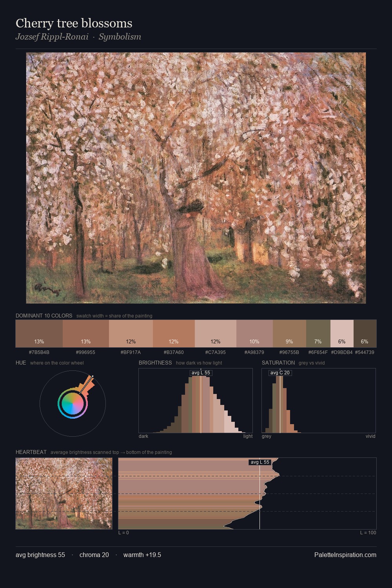Click the heartbeat painting thumbnail
This screenshot has width=392, height=588.
tap(64, 494)
